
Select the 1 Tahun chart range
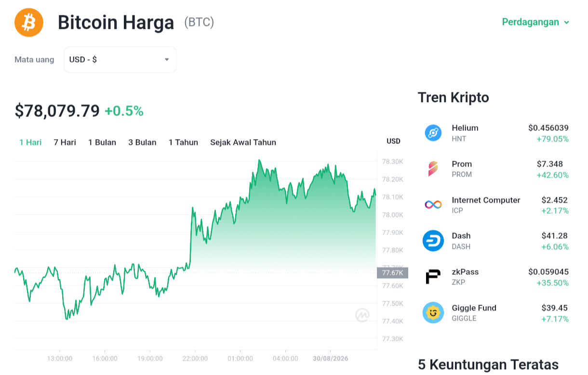click(x=183, y=142)
